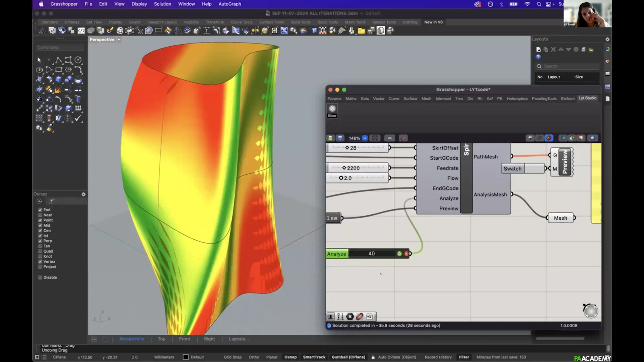The width and height of the screenshot is (644, 362).
Task: Toggle the Disable osnap checkbox
Action: coord(40,277)
